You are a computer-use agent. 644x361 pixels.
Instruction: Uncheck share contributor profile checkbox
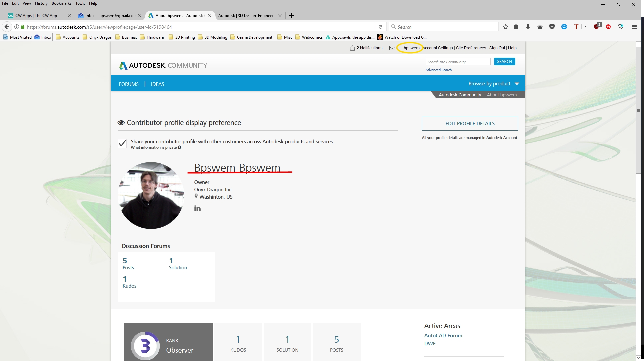pos(122,144)
